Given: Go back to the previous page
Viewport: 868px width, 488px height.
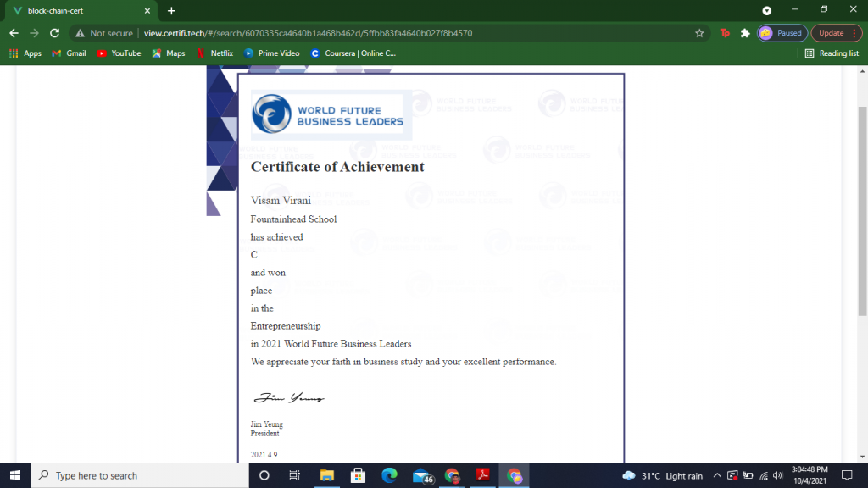Looking at the screenshot, I should tap(14, 33).
